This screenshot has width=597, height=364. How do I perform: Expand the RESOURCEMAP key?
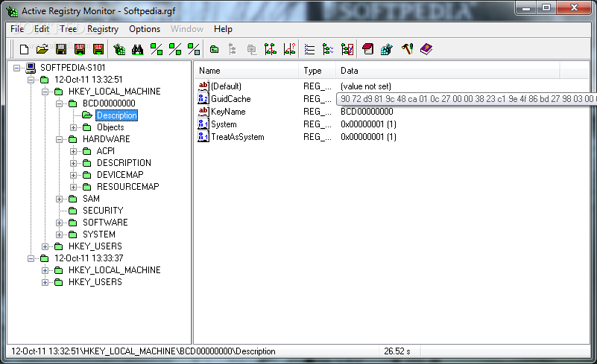pos(73,187)
